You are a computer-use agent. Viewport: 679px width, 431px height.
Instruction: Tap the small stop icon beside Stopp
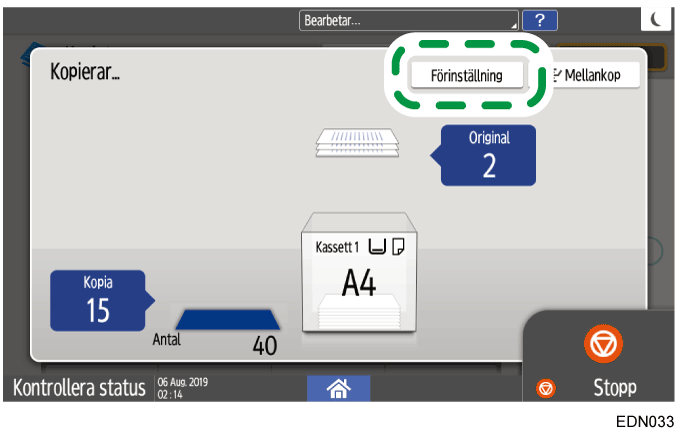546,388
